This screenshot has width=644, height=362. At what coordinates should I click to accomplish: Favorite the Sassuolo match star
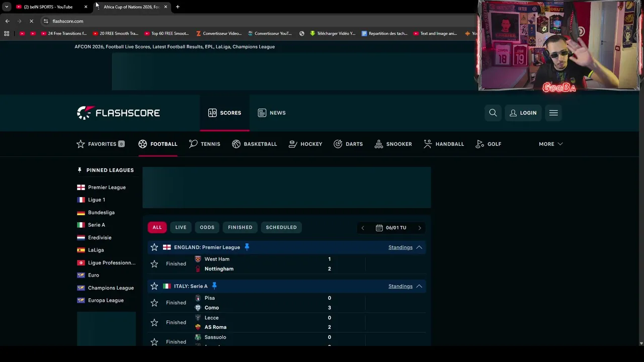pos(154,342)
